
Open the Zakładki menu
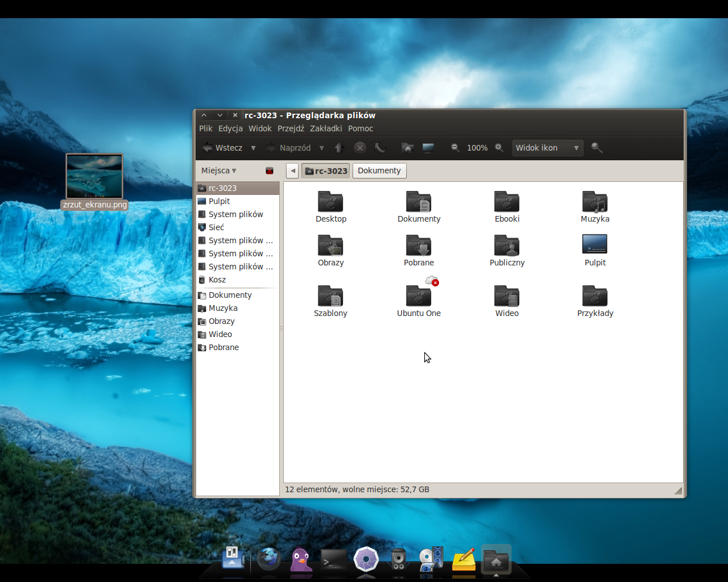(326, 128)
